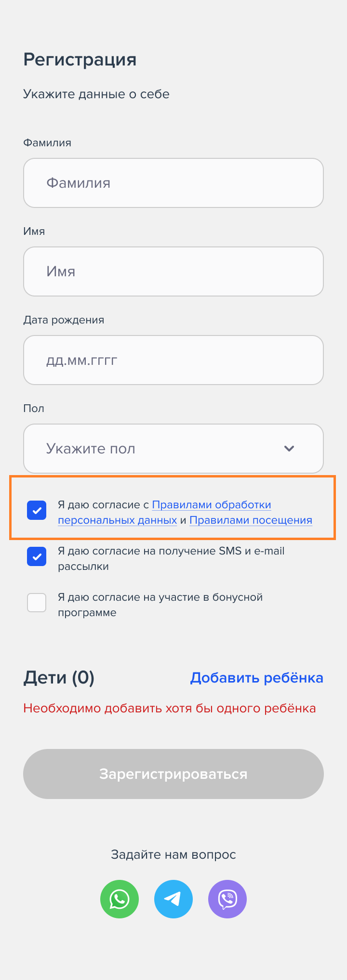Click the chevron arrow in gender field

click(289, 449)
